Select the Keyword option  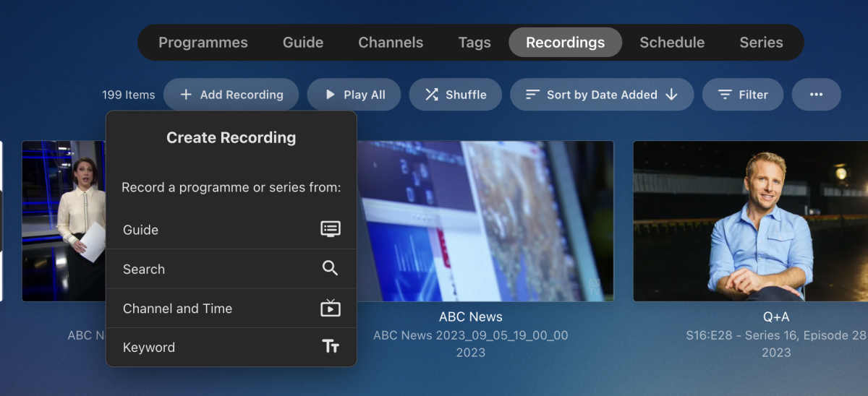pyautogui.click(x=231, y=348)
